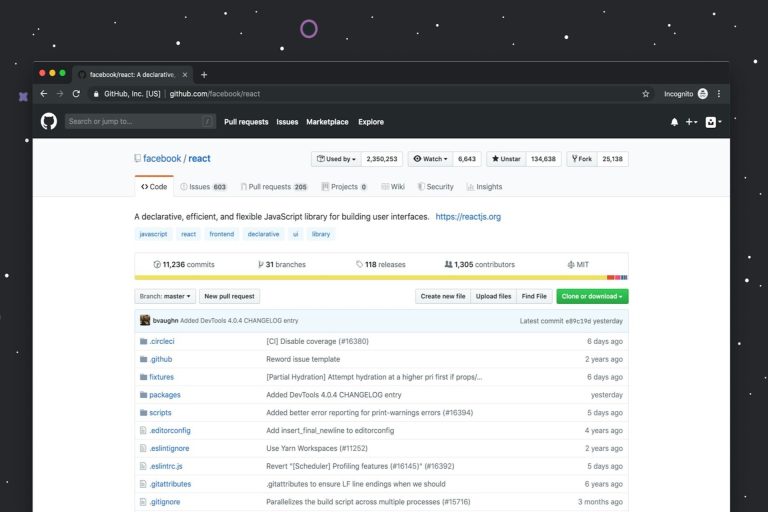Click New pull request button
The height and width of the screenshot is (512, 768).
click(x=229, y=296)
